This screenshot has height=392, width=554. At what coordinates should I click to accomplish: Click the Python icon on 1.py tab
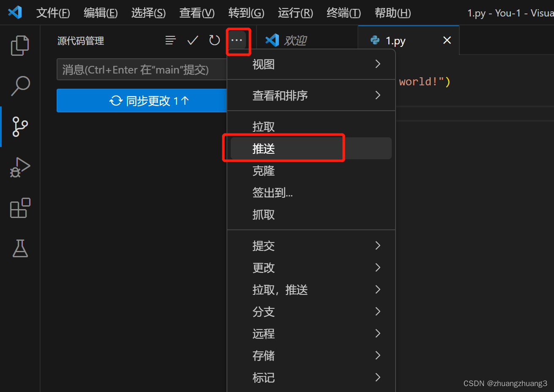point(375,40)
